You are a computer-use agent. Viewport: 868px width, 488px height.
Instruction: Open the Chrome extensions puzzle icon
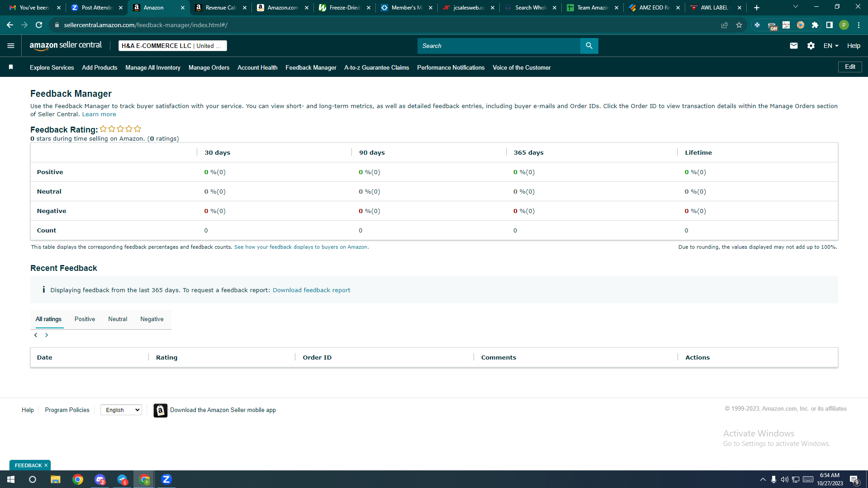815,25
